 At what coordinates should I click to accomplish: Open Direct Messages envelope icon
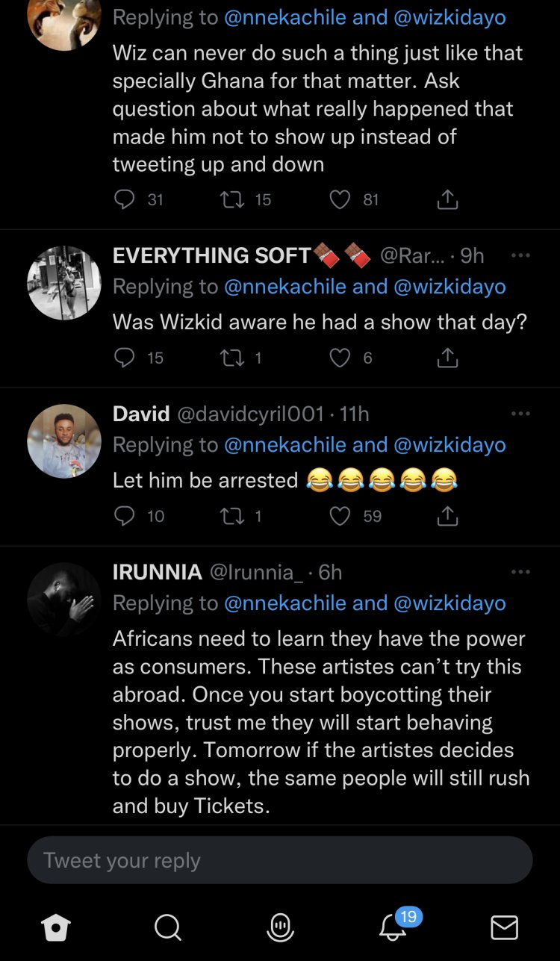(x=504, y=927)
